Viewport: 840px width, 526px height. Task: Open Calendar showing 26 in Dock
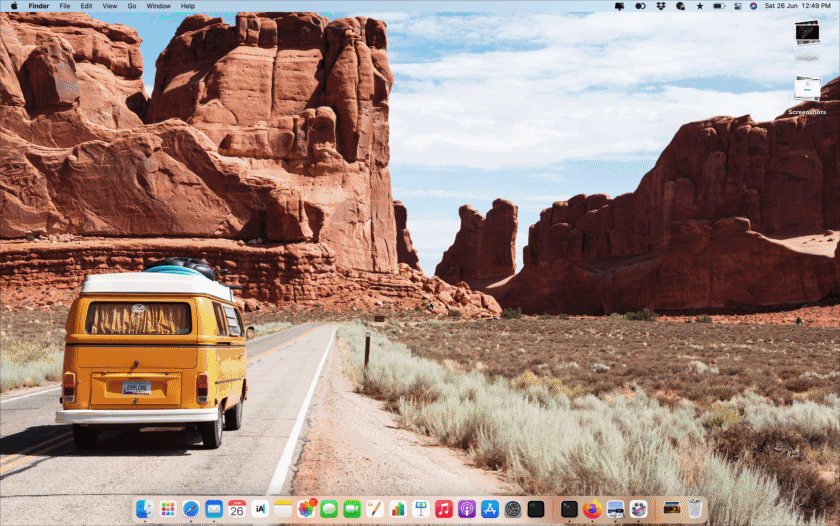237,509
